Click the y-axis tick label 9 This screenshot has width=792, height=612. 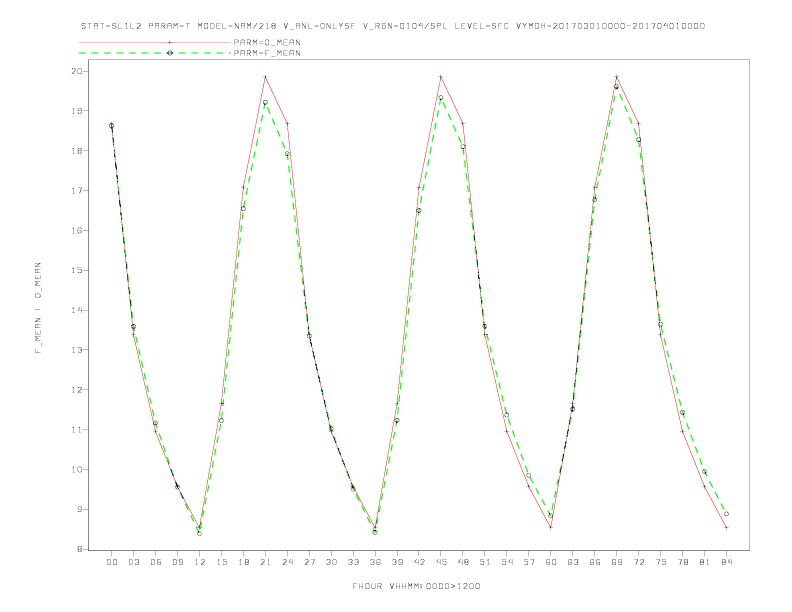pyautogui.click(x=79, y=509)
